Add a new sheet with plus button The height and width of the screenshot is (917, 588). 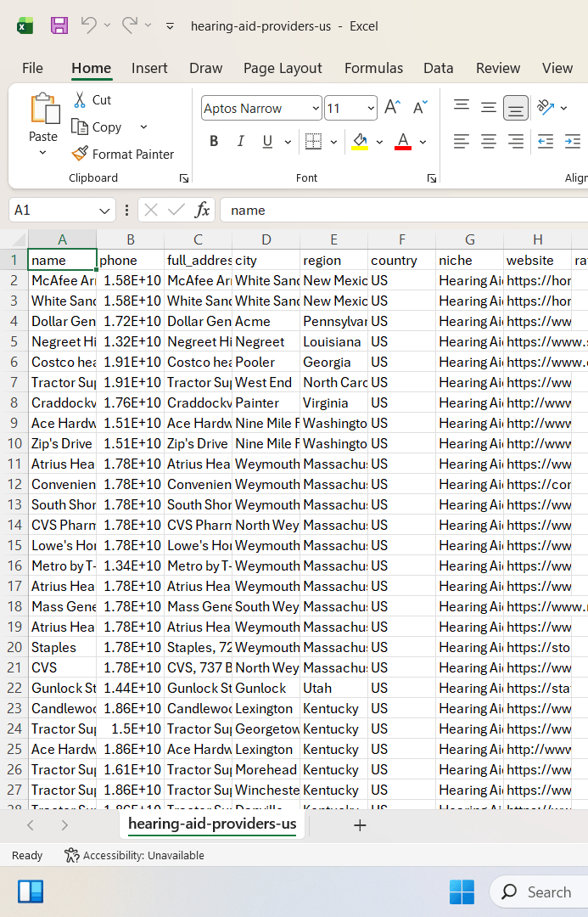point(360,825)
